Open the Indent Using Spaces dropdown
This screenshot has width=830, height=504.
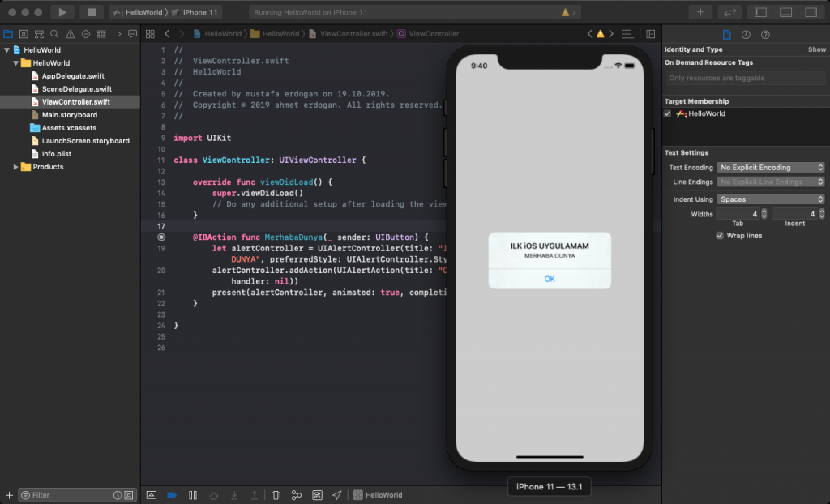770,199
